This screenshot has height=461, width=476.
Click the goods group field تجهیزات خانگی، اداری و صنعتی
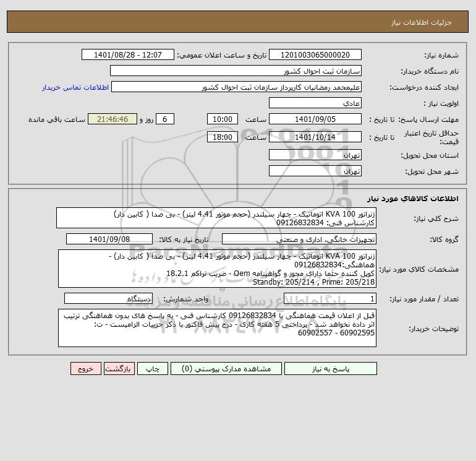coord(299,239)
